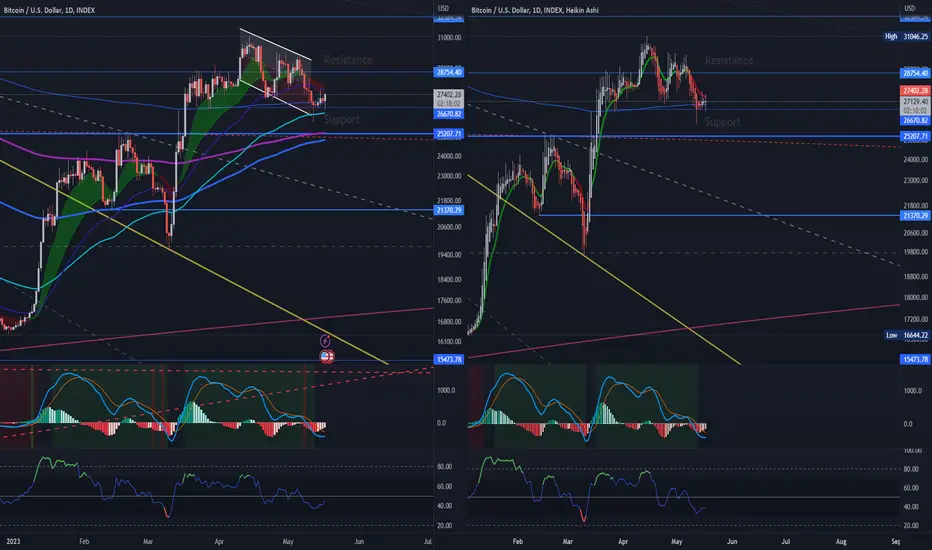Click red 27402.28 label on right chart
This screenshot has height=550, width=932.
[x=915, y=90]
